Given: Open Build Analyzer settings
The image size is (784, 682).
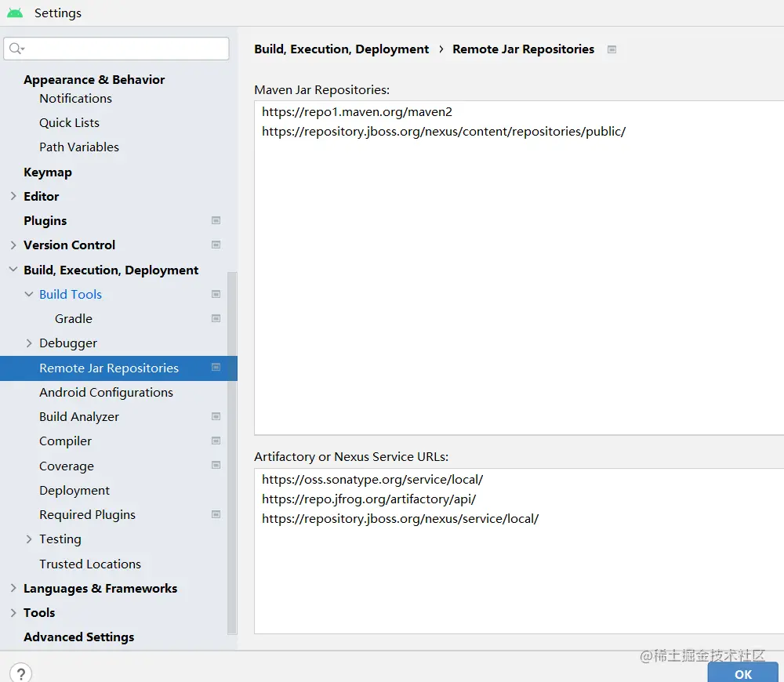Looking at the screenshot, I should [x=79, y=416].
